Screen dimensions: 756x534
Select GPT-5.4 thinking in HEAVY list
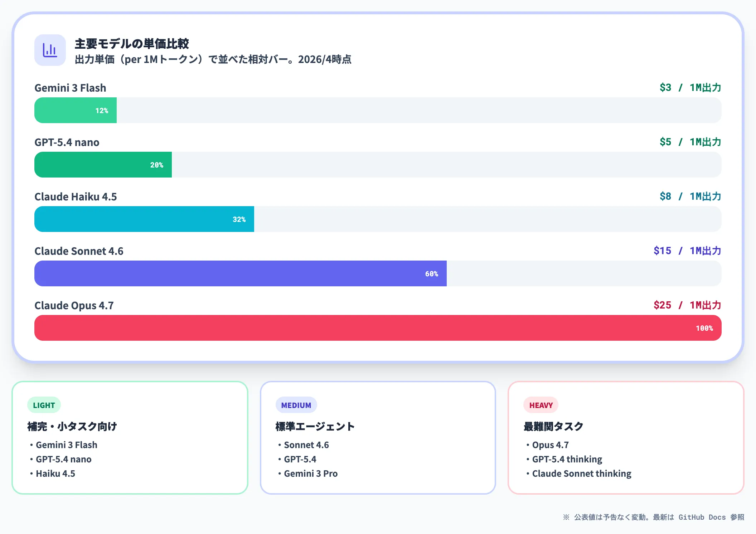567,459
